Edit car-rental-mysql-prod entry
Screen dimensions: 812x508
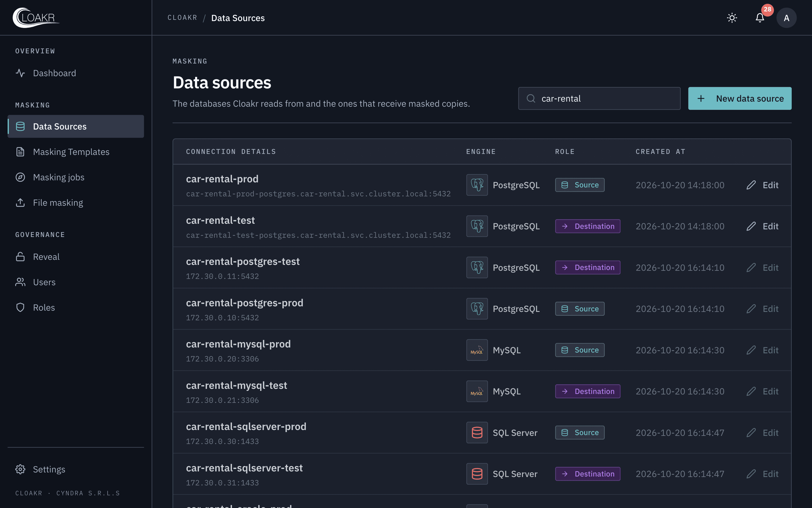pos(762,350)
